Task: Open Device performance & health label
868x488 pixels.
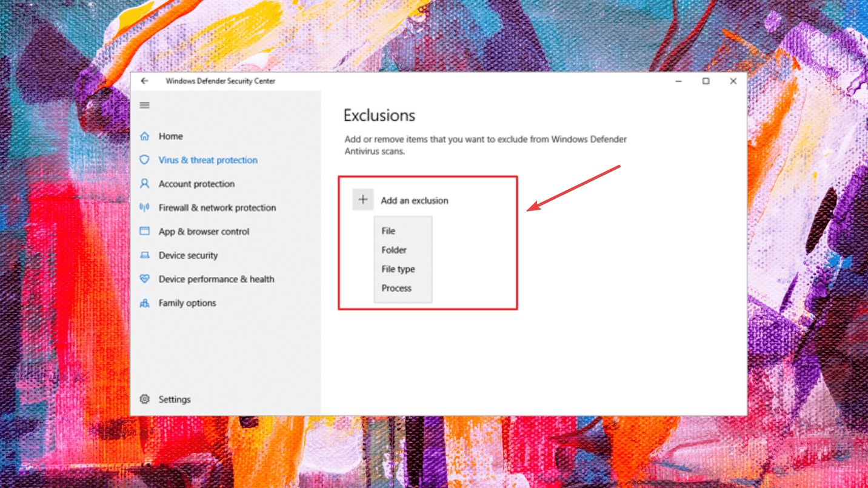Action: 216,279
